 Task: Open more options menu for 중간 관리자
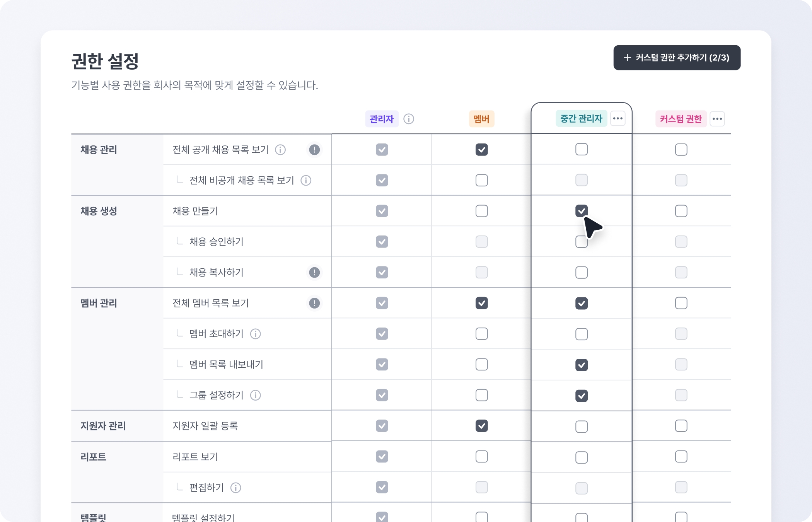[x=618, y=118]
